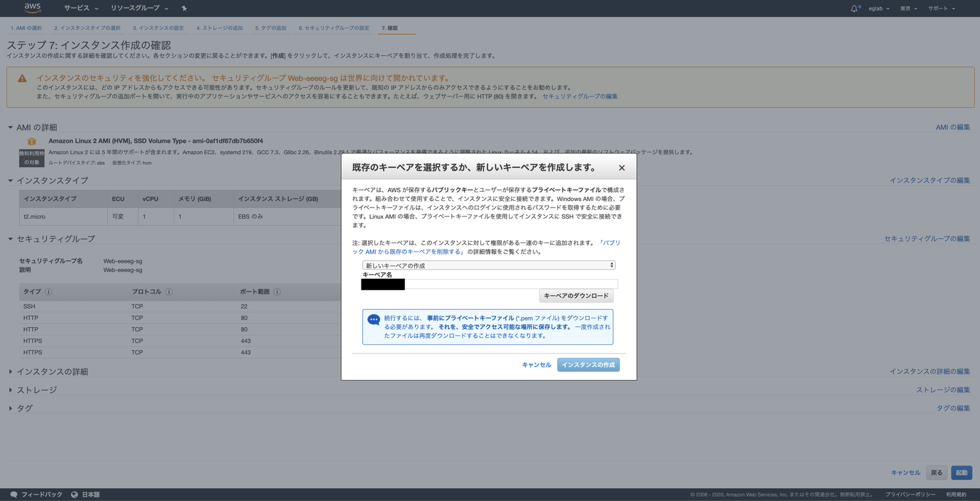Click the インスタンスの詳細の編集 link
The height and width of the screenshot is (501, 980).
[x=930, y=372]
